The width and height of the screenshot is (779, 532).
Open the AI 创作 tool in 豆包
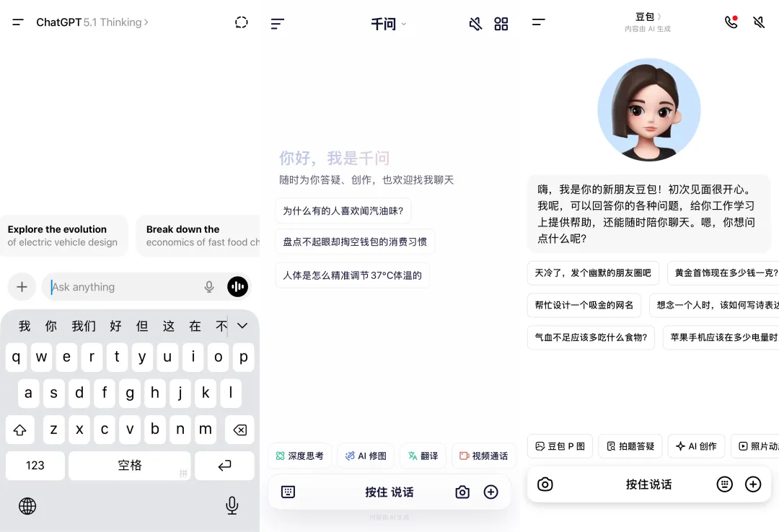pyautogui.click(x=695, y=446)
